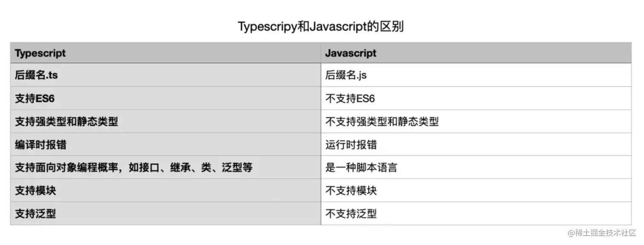Click the word Javascript in the title
The height and width of the screenshot is (245, 644).
339,27
